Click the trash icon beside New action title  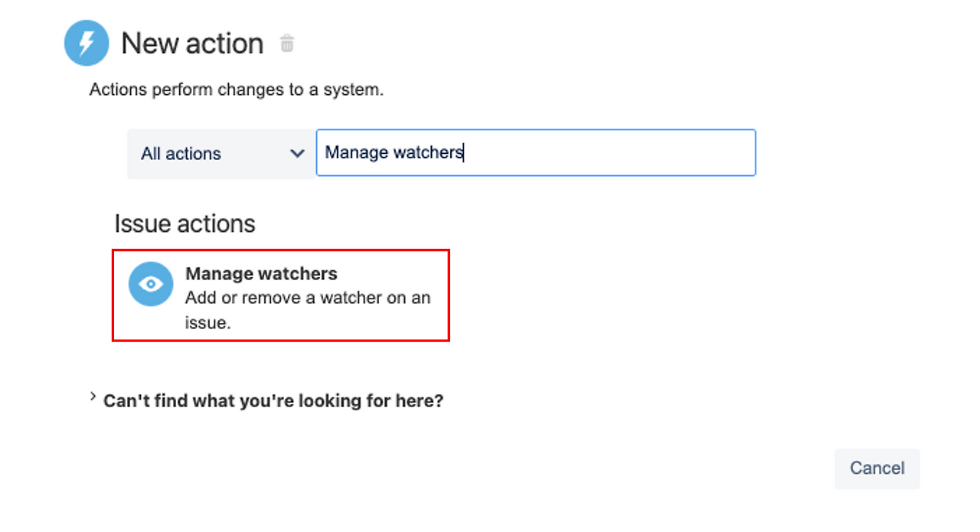(287, 43)
